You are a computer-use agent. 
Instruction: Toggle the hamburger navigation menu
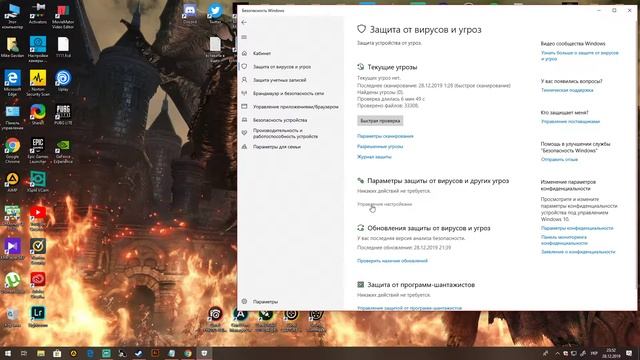tap(244, 37)
